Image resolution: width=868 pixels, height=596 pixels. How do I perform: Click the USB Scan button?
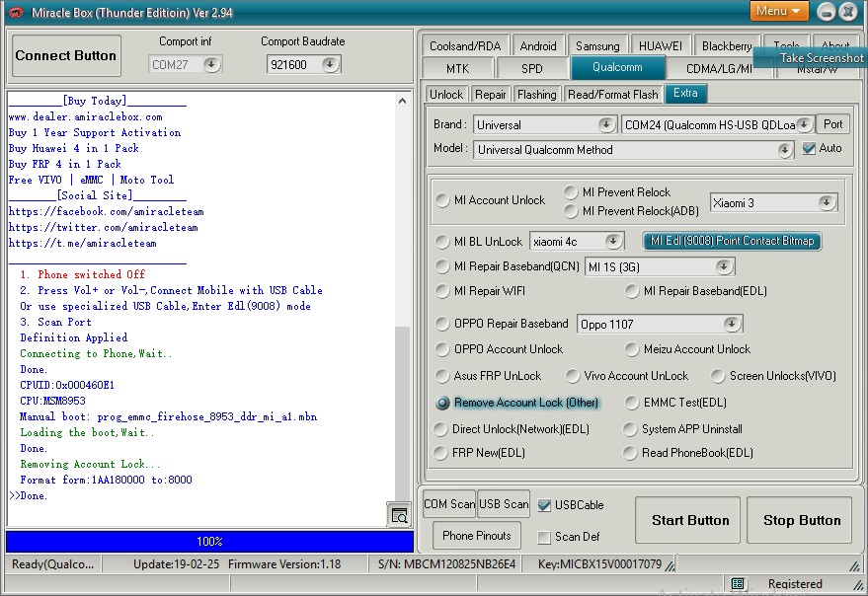[x=504, y=504]
